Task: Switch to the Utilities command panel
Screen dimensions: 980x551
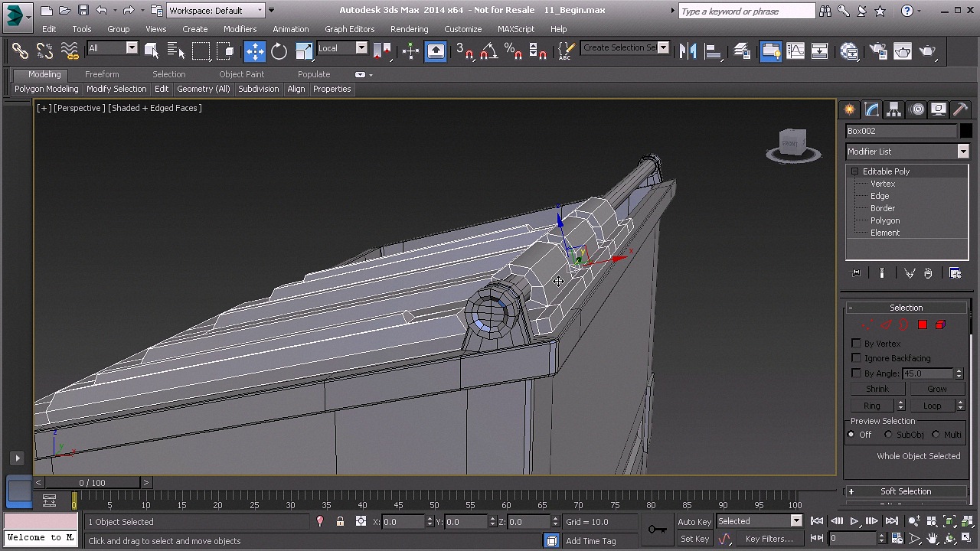Action: click(961, 109)
